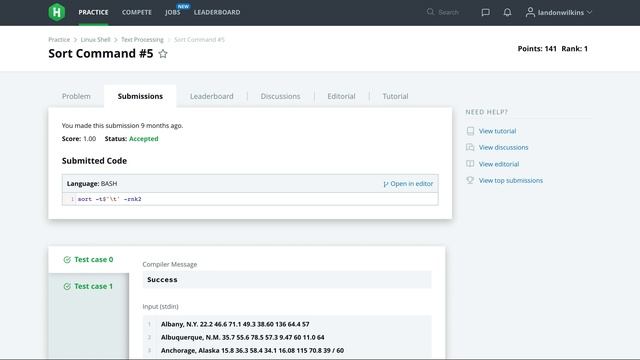Click the View discussions link
Screen dimensions: 640x360
coord(503,147)
